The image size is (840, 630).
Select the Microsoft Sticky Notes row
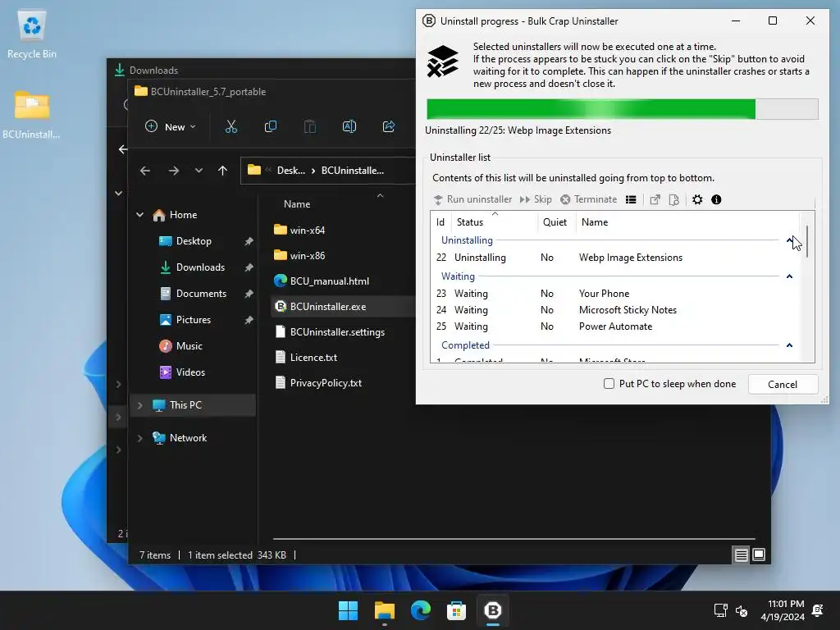click(615, 310)
